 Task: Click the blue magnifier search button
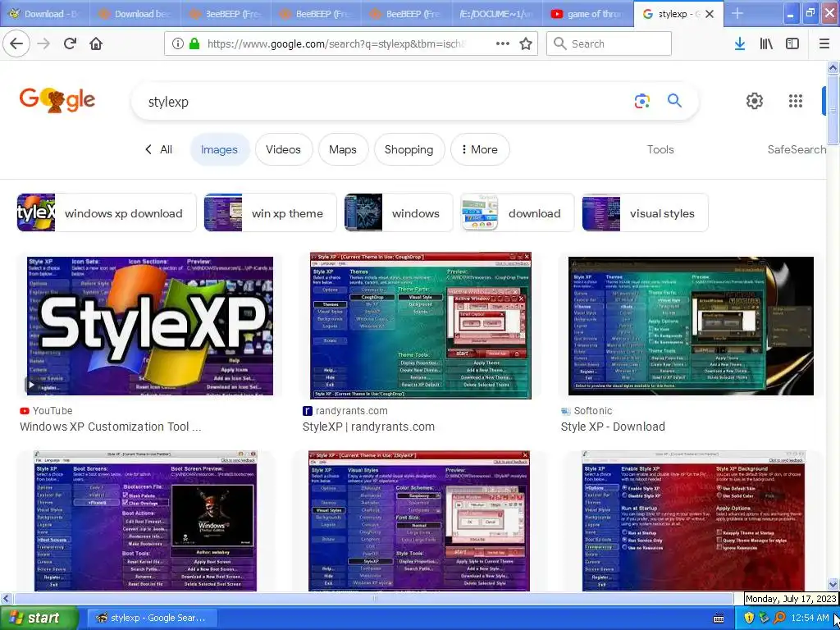[x=674, y=100]
